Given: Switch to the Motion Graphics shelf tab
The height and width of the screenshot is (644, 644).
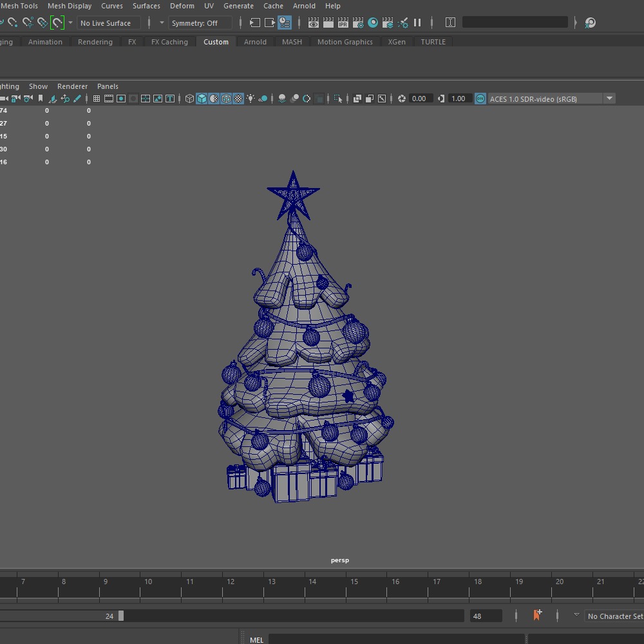Looking at the screenshot, I should coord(345,42).
